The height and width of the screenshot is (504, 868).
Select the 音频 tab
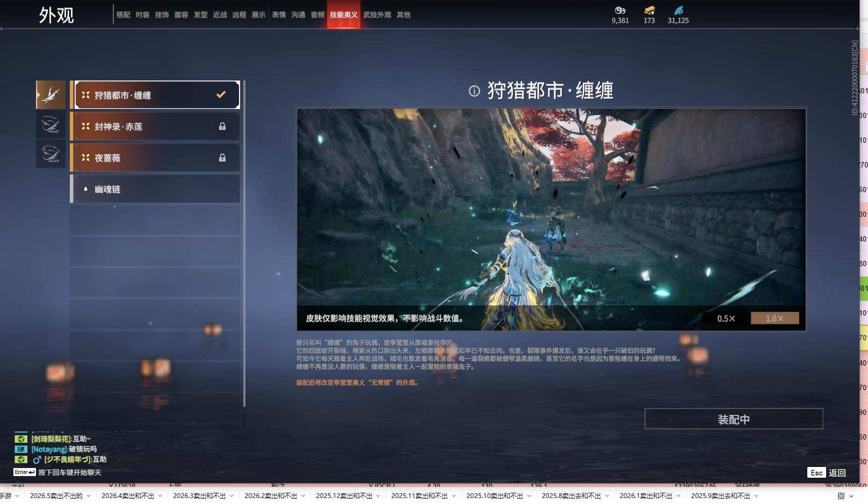[317, 15]
